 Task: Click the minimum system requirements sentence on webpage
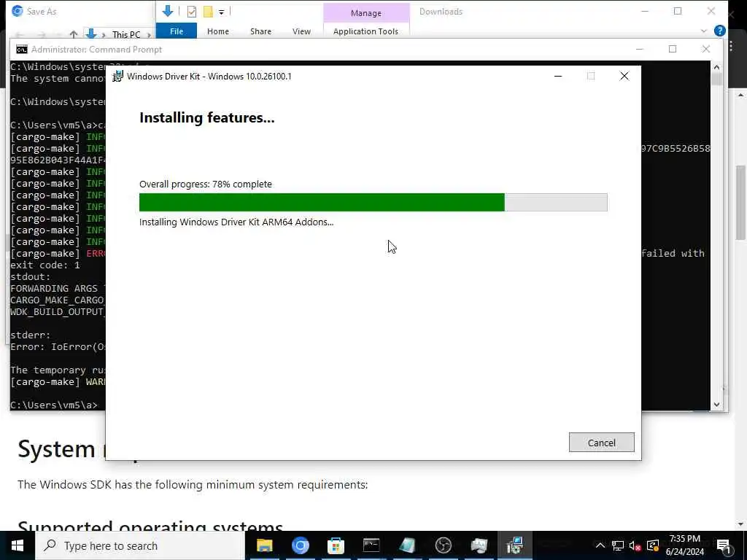[x=193, y=484]
